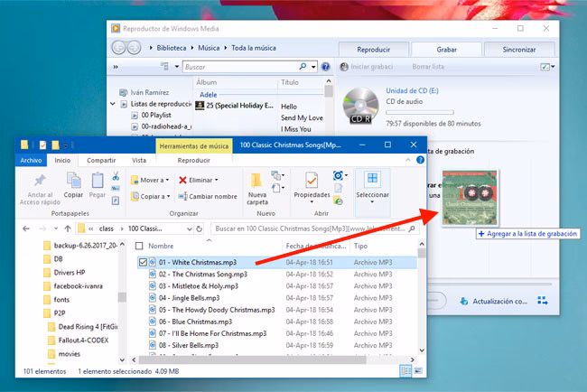Switch to Sincronizar tab in Media Player
This screenshot has height=392, width=587.
(519, 49)
